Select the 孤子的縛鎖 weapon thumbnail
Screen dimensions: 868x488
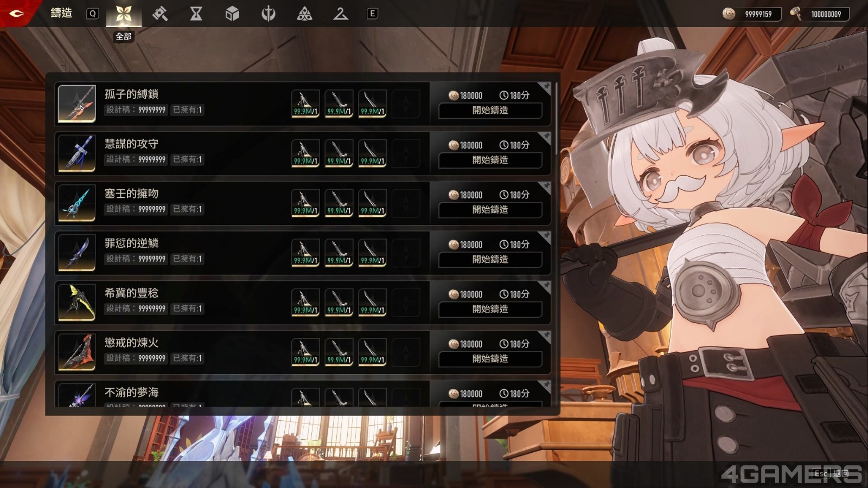point(76,103)
